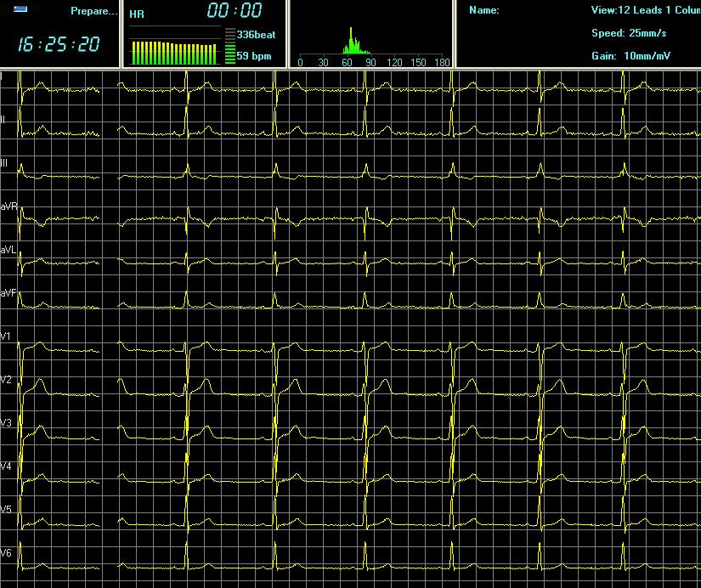This screenshot has height=588, width=701.
Task: Click the 180 tick on the histogram axis
Action: (442, 63)
